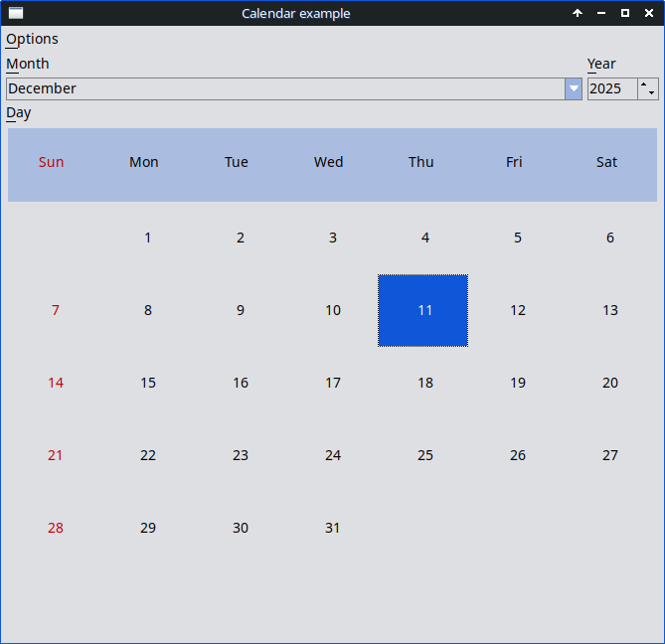Pick Sunday the 28th

pos(56,528)
